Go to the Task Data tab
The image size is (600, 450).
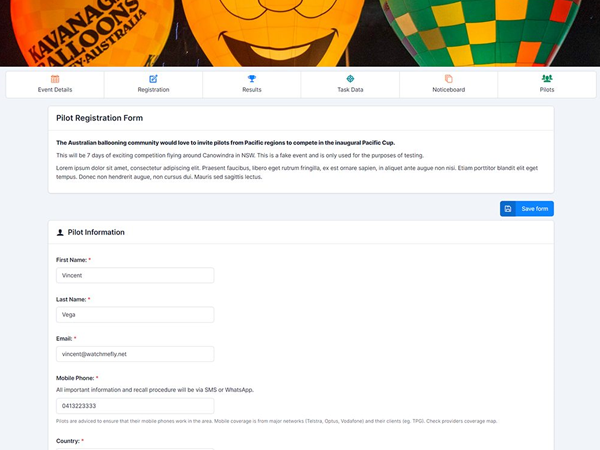350,85
